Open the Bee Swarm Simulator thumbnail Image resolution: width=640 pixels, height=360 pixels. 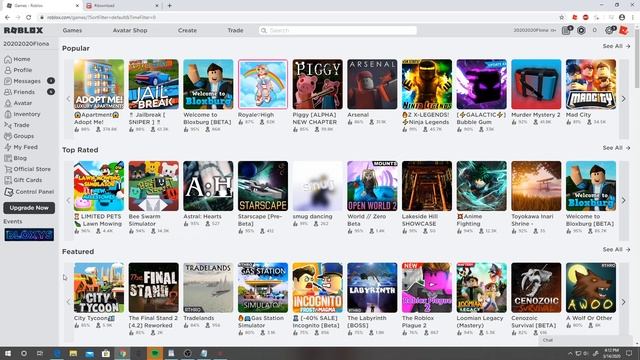pyautogui.click(x=153, y=186)
